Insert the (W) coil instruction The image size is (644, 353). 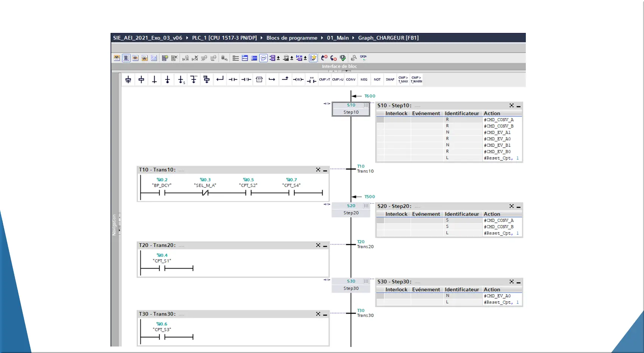click(x=298, y=80)
